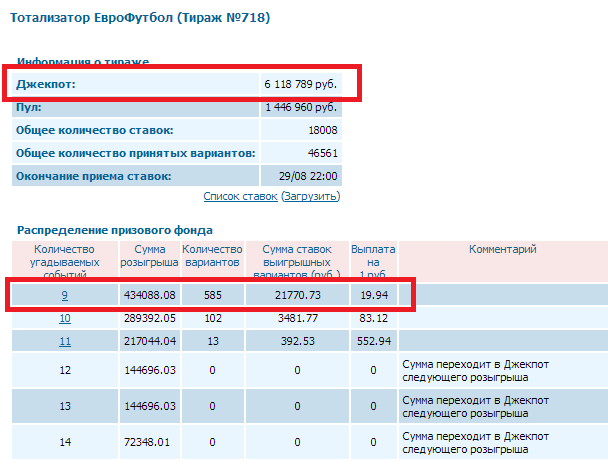This screenshot has width=608, height=469.
Task: Open the 11 guessed events link
Action: (x=65, y=341)
